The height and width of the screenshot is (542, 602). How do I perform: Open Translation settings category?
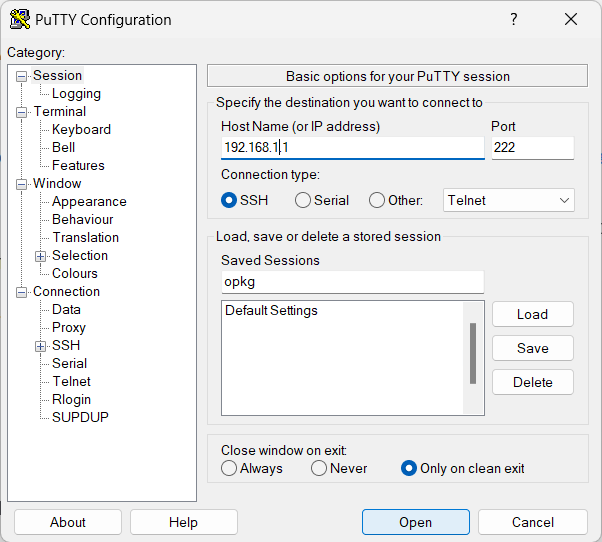click(x=86, y=238)
